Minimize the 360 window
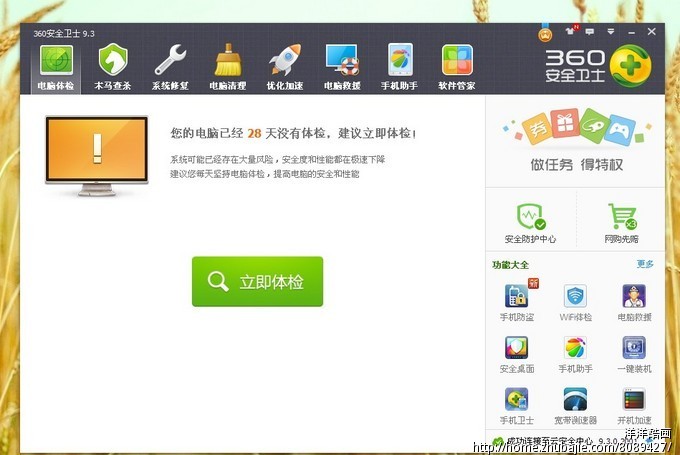Viewport: 680px width, 455px height. 631,32
